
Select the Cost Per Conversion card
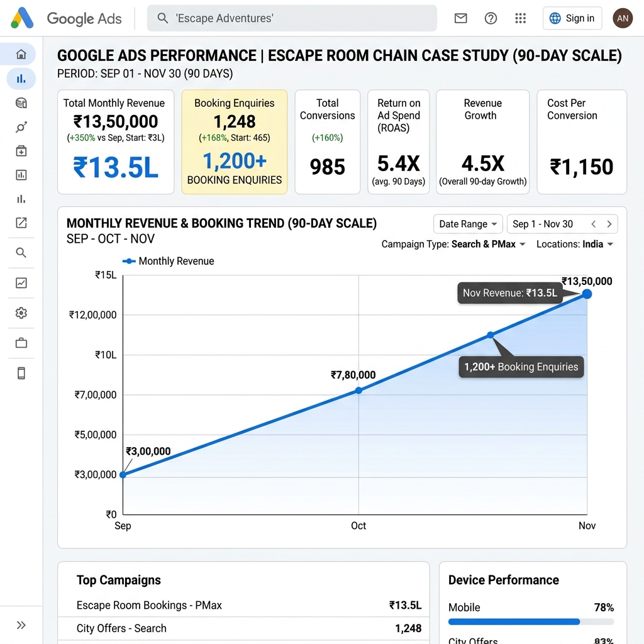tap(582, 142)
